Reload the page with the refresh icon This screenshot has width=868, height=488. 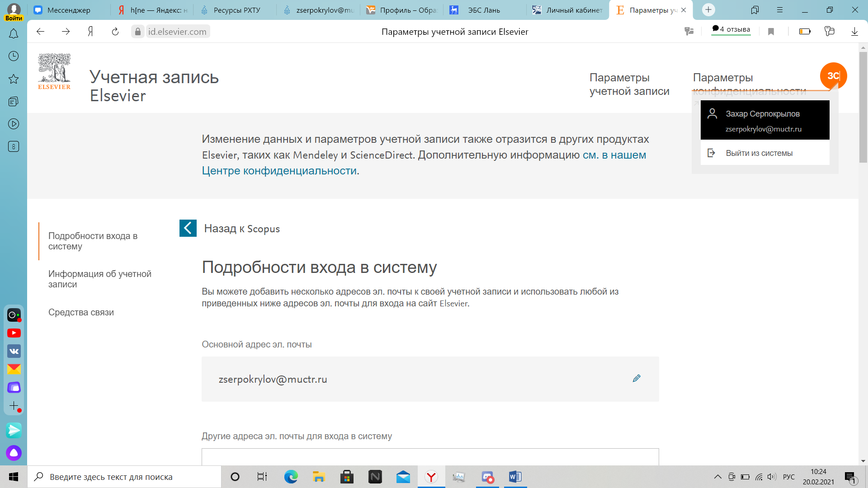click(115, 31)
